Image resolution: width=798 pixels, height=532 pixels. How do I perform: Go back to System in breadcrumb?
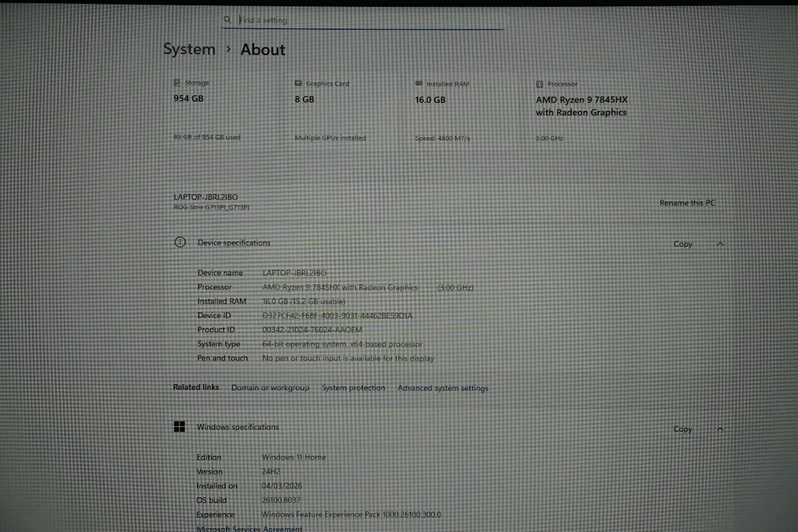tap(190, 49)
